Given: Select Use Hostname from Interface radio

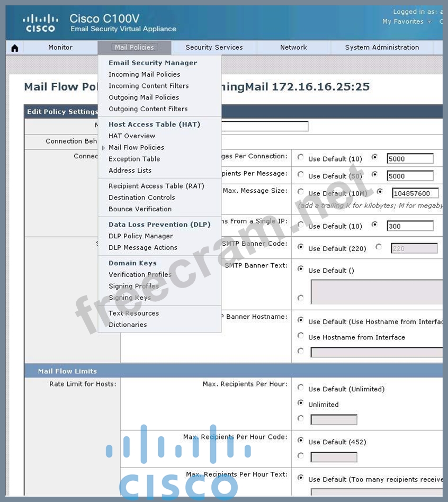Looking at the screenshot, I should pyautogui.click(x=301, y=336).
